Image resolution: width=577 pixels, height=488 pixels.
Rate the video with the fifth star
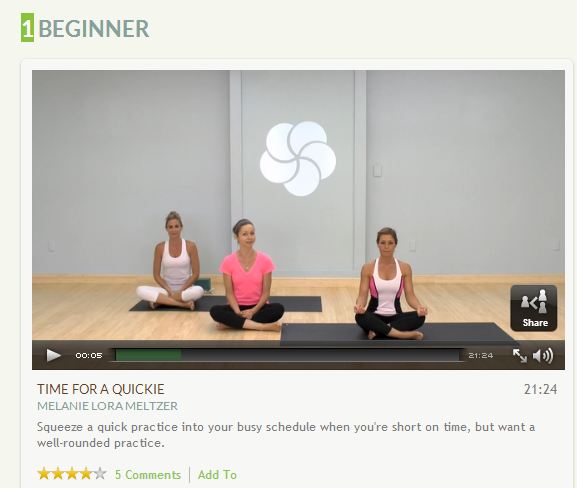pos(100,474)
